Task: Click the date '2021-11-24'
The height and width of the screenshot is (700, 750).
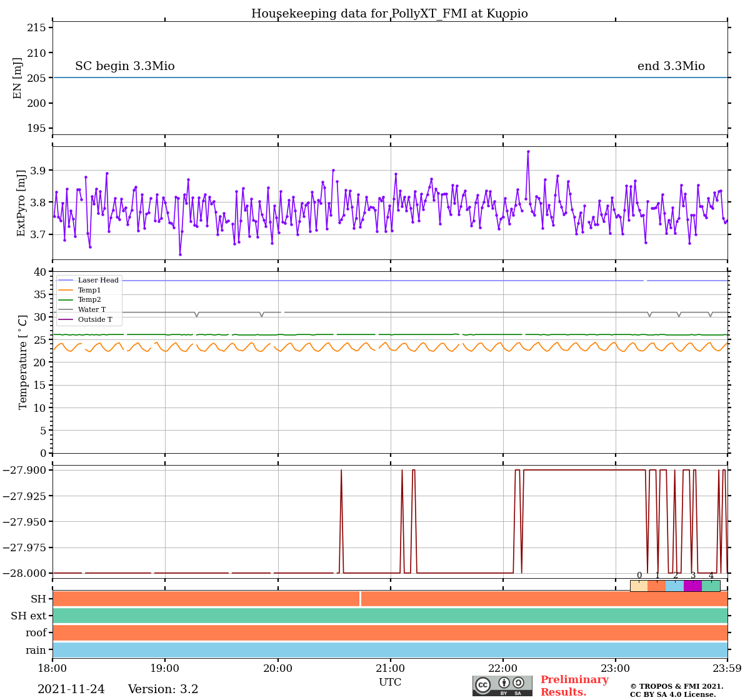Action: click(x=71, y=689)
